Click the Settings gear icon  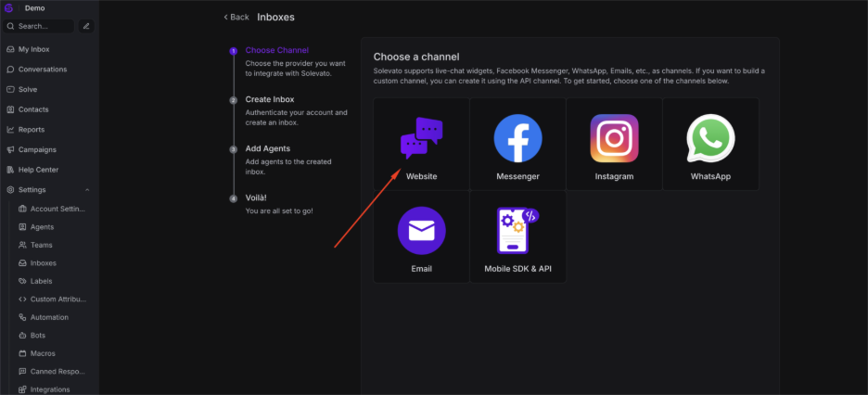[x=10, y=190]
